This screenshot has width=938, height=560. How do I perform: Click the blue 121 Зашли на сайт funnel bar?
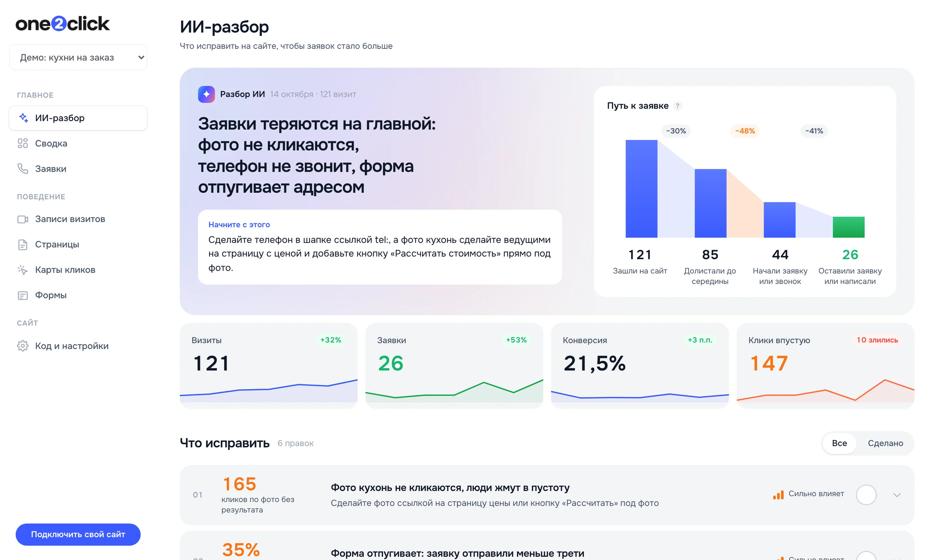(641, 189)
